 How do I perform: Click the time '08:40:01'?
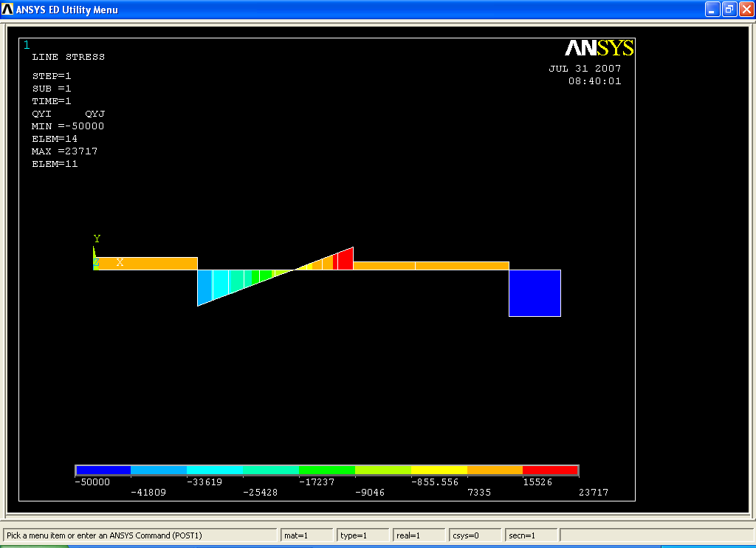595,81
